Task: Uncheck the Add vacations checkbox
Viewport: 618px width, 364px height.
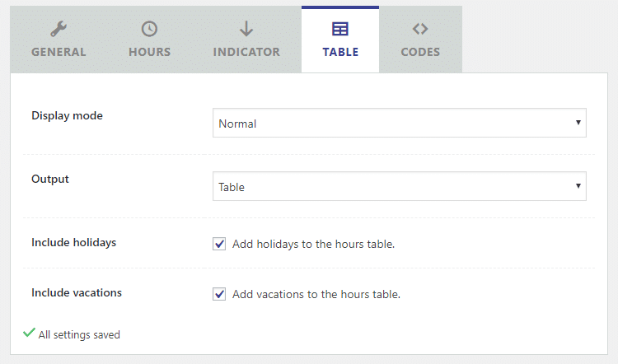Action: (x=219, y=294)
